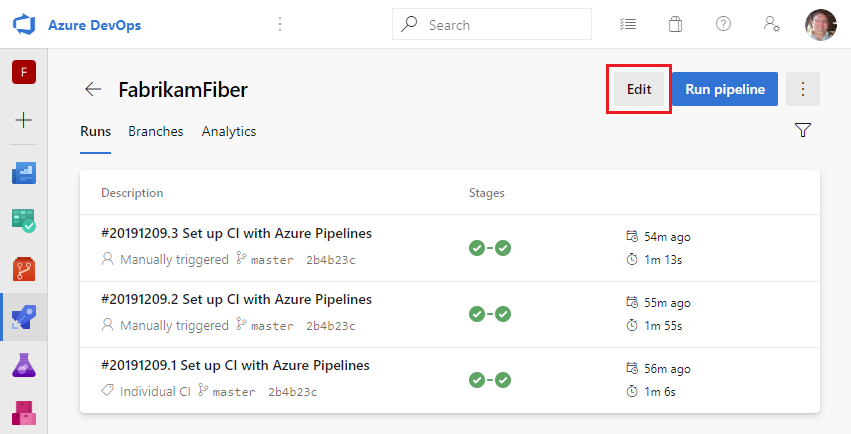Open the Artifacts package icon in sidebar
Image resolution: width=851 pixels, height=434 pixels.
(24, 413)
